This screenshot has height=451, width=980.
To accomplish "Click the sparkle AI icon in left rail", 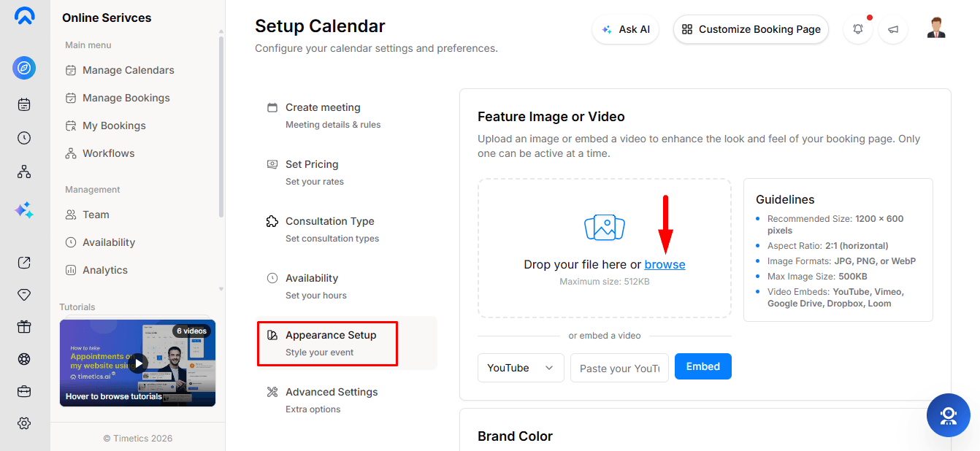I will pyautogui.click(x=24, y=210).
